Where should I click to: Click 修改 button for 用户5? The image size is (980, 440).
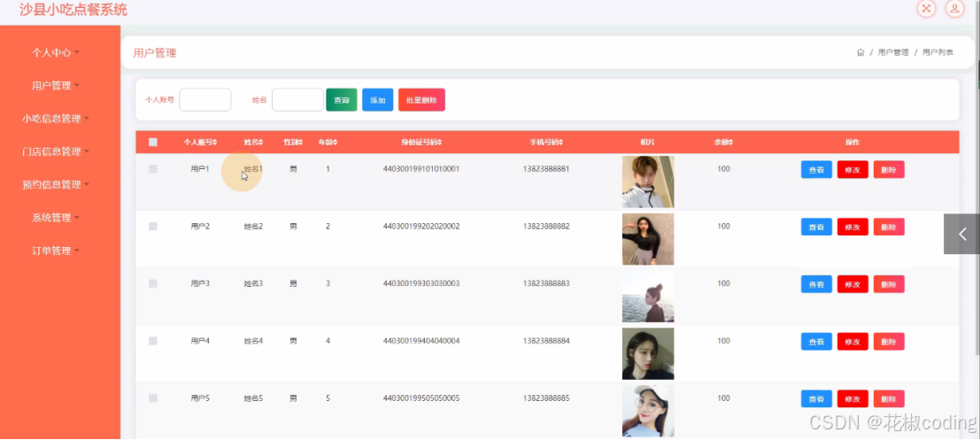point(853,398)
